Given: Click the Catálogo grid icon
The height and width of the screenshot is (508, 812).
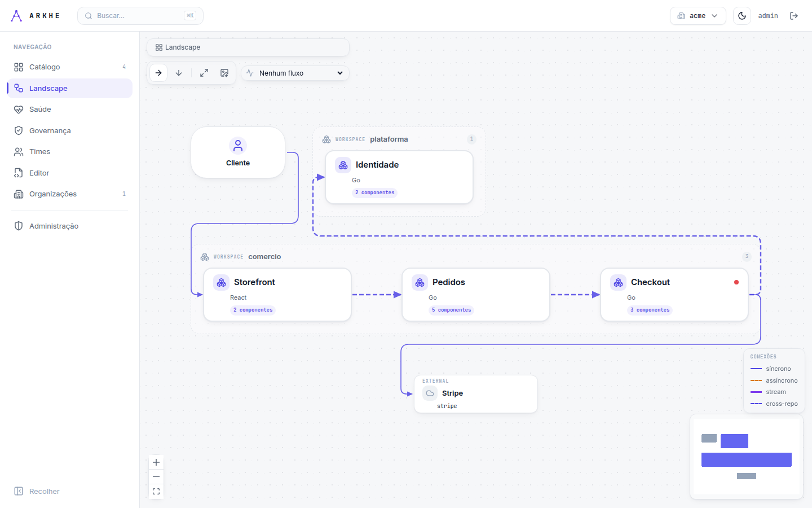Looking at the screenshot, I should point(19,67).
